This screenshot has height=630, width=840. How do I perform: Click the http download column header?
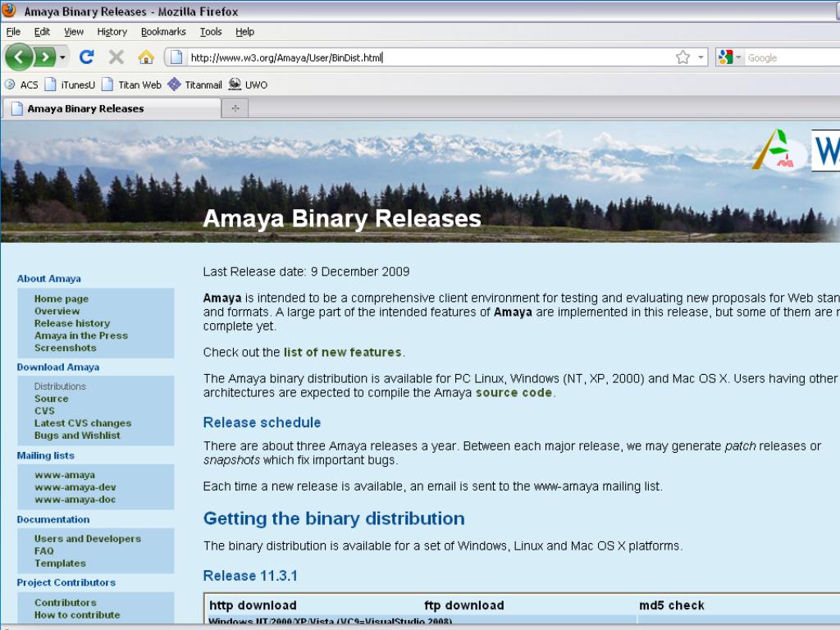(253, 605)
